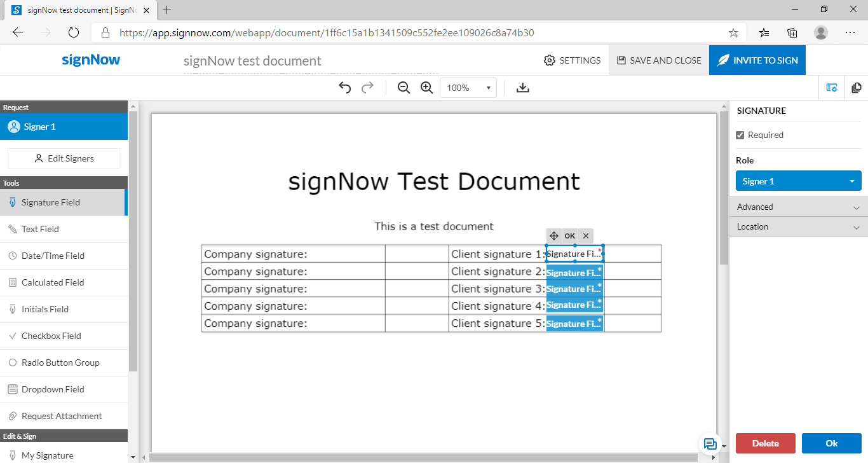Screen dimensions: 868x463
Task: Open the browser favorites list
Action: tap(764, 32)
